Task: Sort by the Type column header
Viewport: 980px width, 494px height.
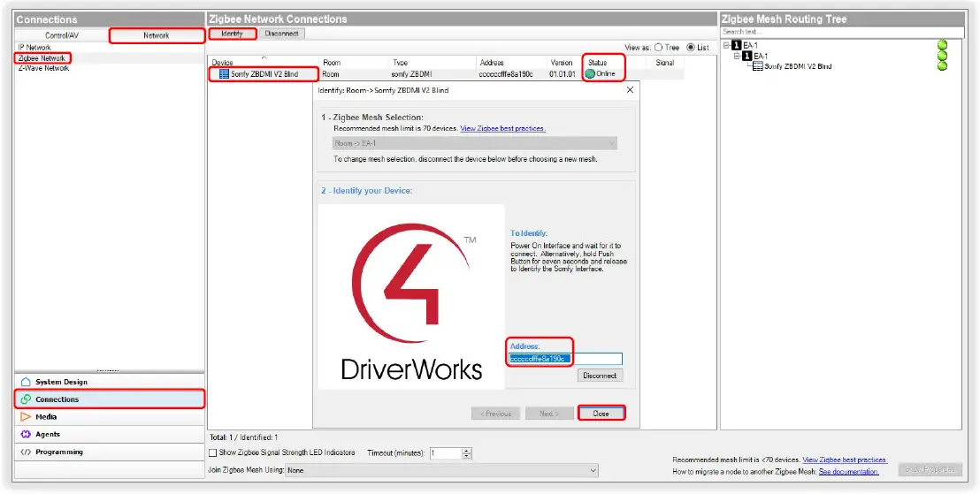Action: coord(433,63)
